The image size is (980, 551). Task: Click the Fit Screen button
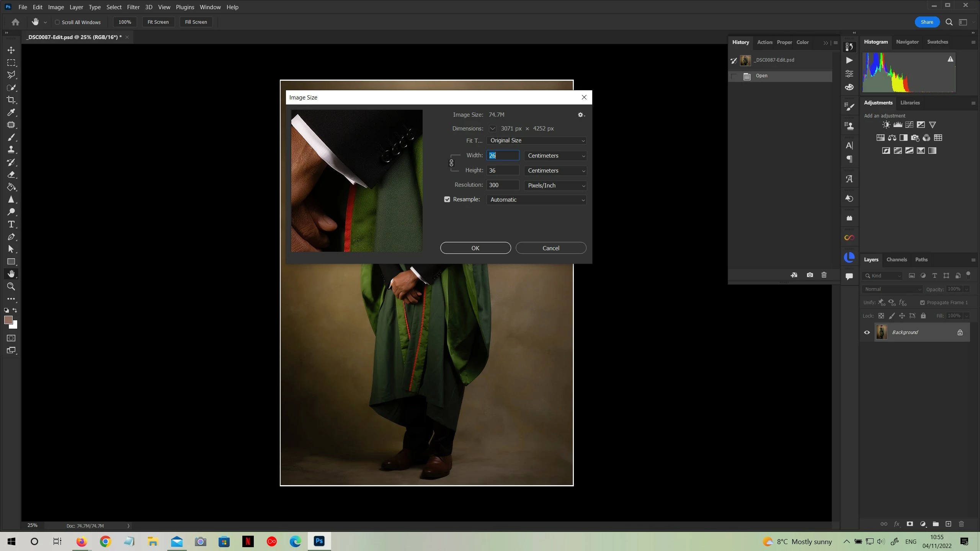pos(158,22)
